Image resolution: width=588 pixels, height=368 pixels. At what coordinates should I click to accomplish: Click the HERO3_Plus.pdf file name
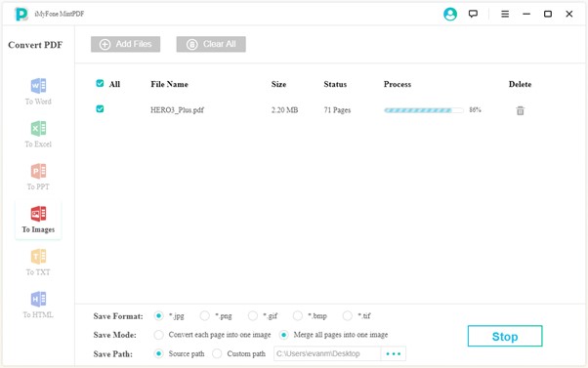pyautogui.click(x=177, y=109)
